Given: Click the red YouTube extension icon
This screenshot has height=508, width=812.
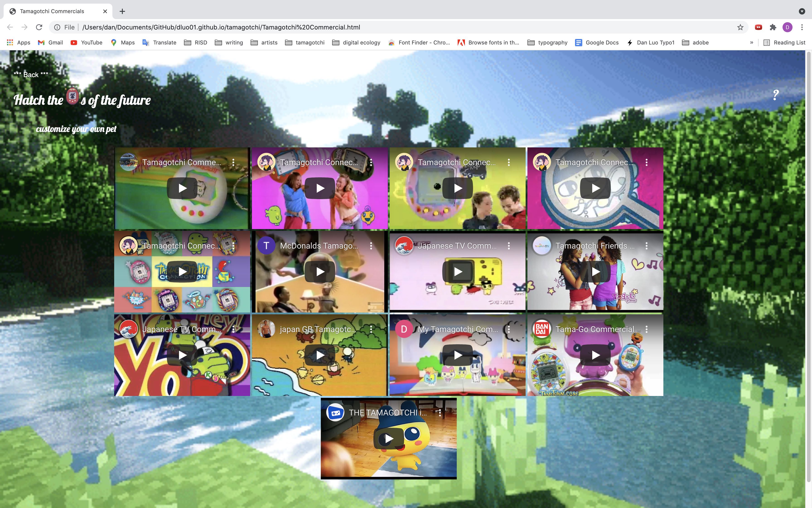Looking at the screenshot, I should point(758,27).
